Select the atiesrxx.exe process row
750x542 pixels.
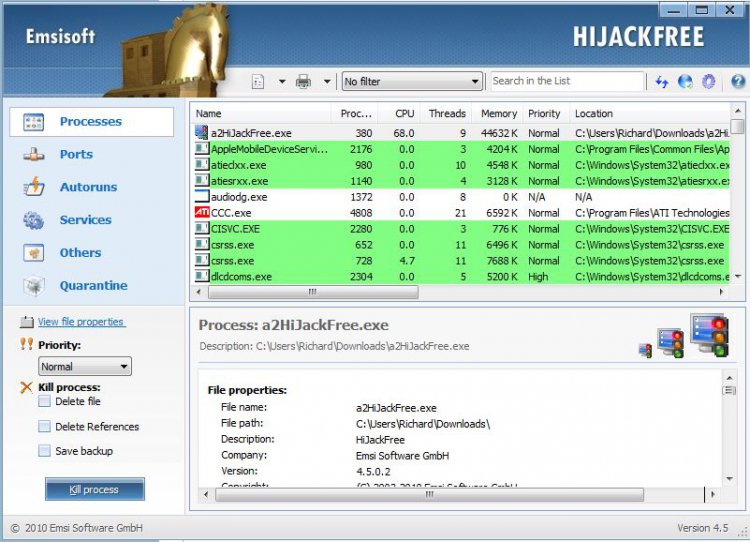pyautogui.click(x=462, y=181)
